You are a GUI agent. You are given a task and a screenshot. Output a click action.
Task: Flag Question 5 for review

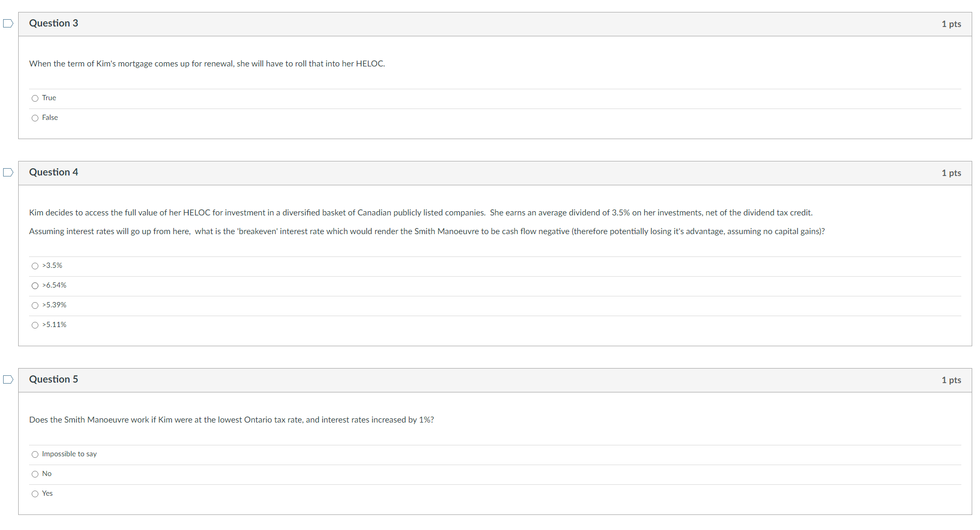click(8, 379)
